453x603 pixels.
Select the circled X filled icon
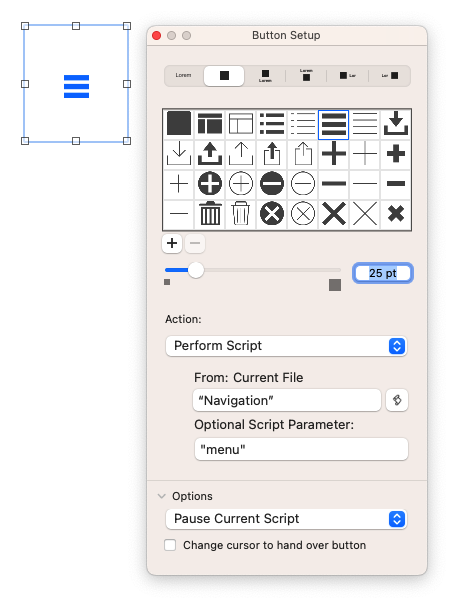[x=272, y=213]
